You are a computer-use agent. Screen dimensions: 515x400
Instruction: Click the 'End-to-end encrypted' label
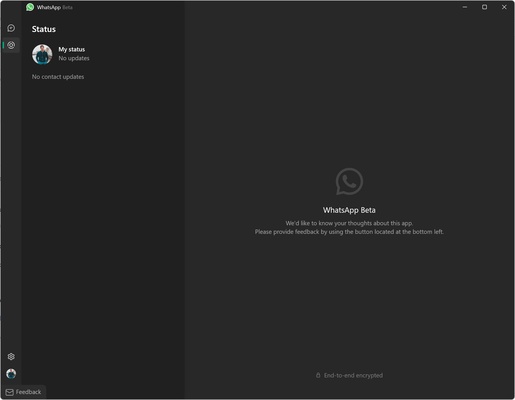tap(353, 375)
